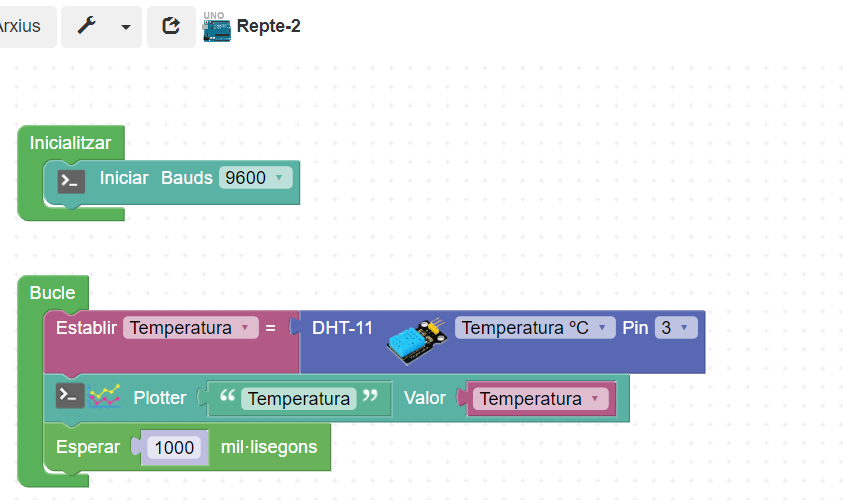Click the share/export arrow icon
Screen dimensions: 843x500
[171, 26]
